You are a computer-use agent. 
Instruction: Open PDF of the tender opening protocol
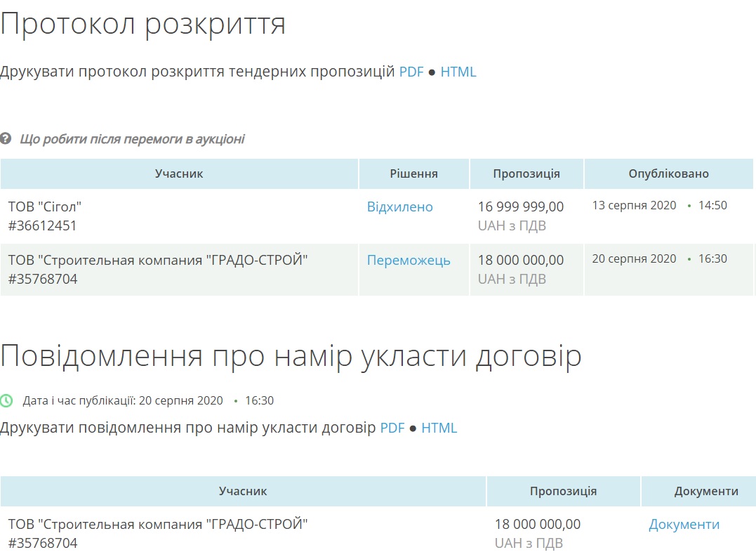click(x=411, y=72)
